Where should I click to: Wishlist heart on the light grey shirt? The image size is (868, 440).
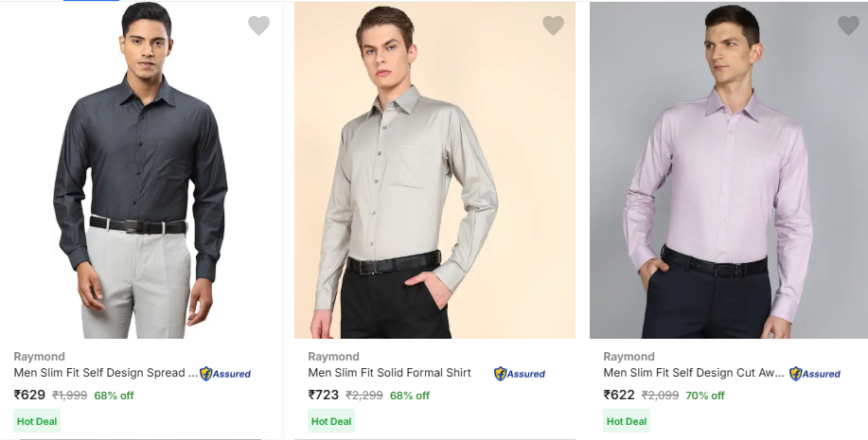pos(553,26)
